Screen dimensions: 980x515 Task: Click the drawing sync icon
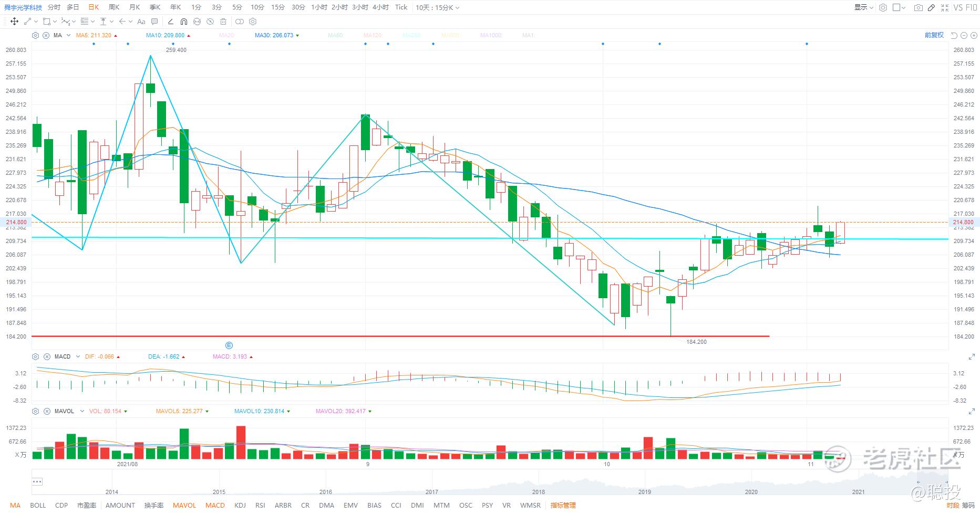coord(197,22)
